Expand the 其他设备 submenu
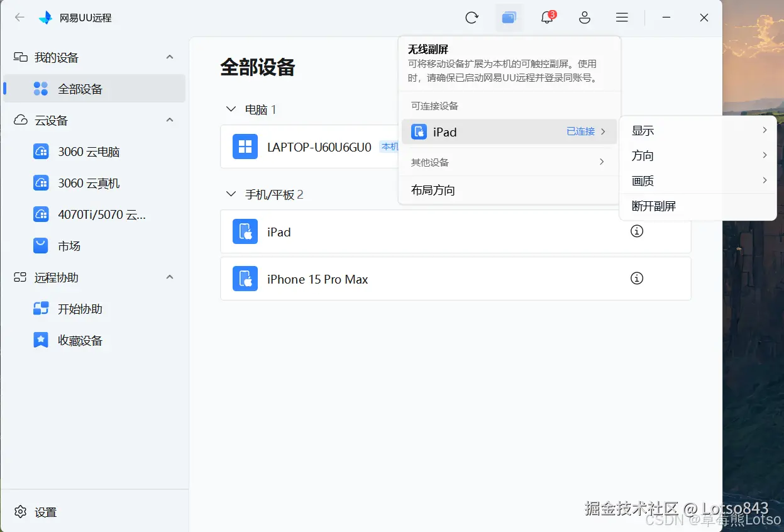This screenshot has height=532, width=784. 509,162
